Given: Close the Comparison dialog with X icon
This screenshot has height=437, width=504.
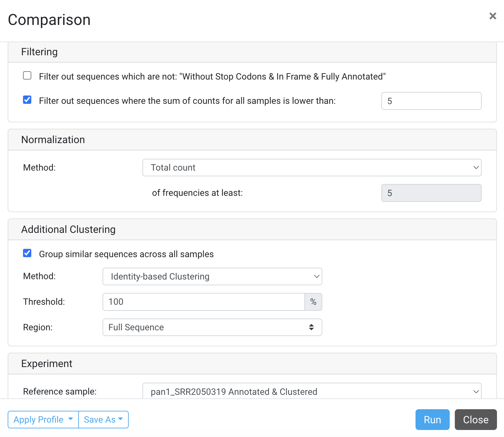Looking at the screenshot, I should pos(493,16).
